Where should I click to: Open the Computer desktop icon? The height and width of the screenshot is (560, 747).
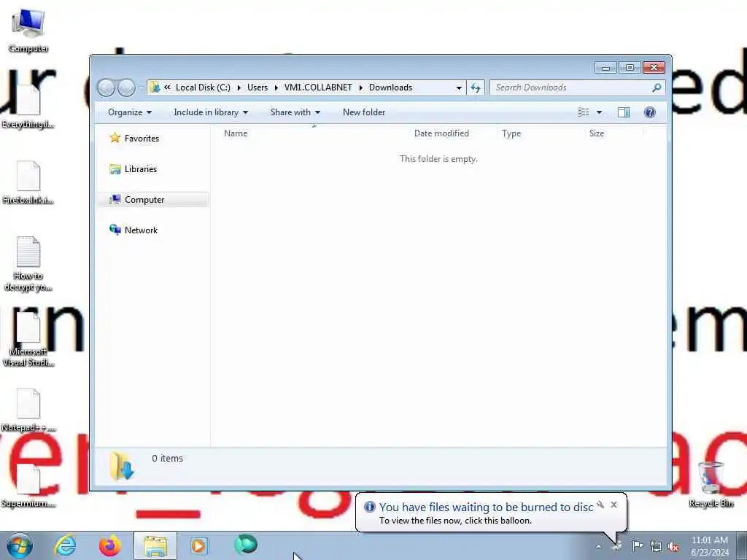pyautogui.click(x=28, y=31)
